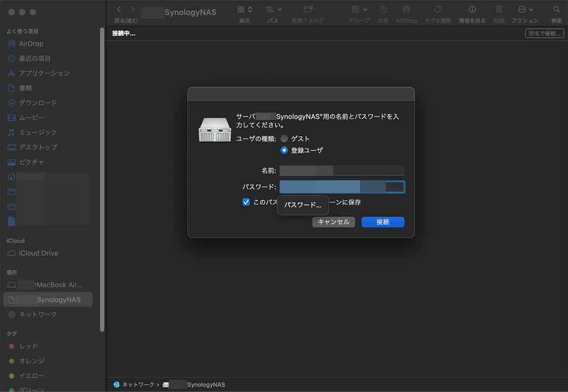Click ネットワーク in the path bar
The image size is (568, 392).
[133, 385]
